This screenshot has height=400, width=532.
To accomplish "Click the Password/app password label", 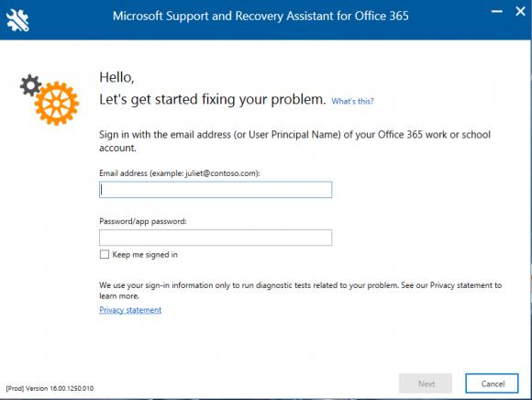I will [x=143, y=221].
